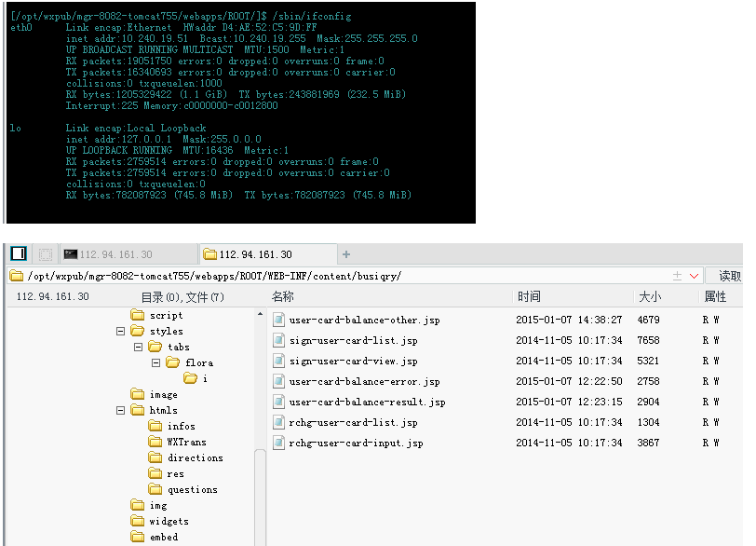Screen dimensions: 756x546
Task: Sort files by 大小 column header
Action: pos(650,296)
